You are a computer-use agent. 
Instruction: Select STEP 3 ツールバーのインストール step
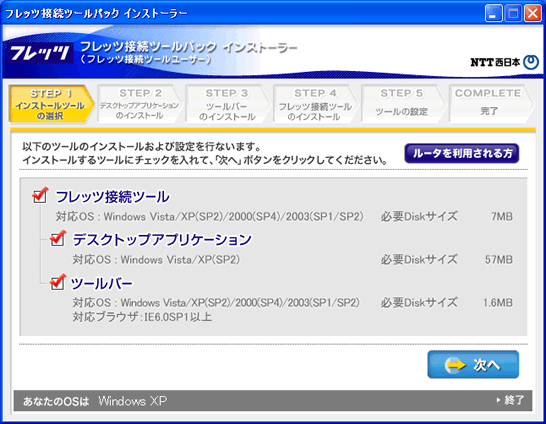(x=227, y=104)
